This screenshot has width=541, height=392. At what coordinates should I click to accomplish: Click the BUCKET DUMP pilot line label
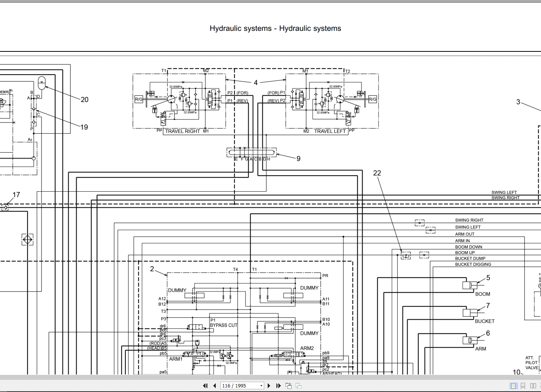(x=470, y=258)
